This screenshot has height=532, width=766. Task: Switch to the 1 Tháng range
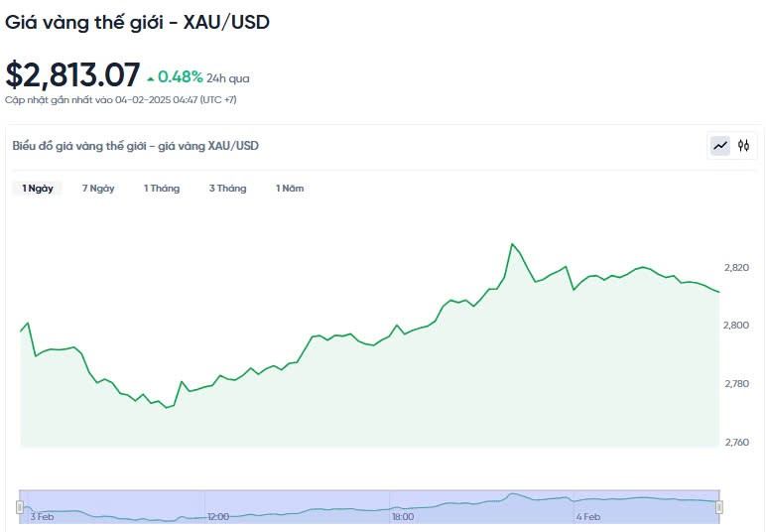[x=162, y=189]
